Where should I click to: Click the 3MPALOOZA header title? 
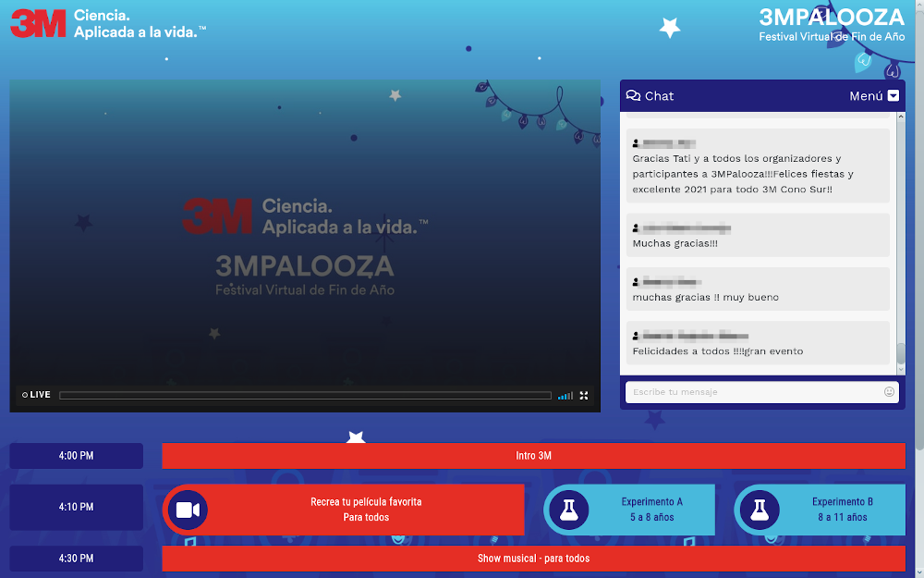(832, 17)
